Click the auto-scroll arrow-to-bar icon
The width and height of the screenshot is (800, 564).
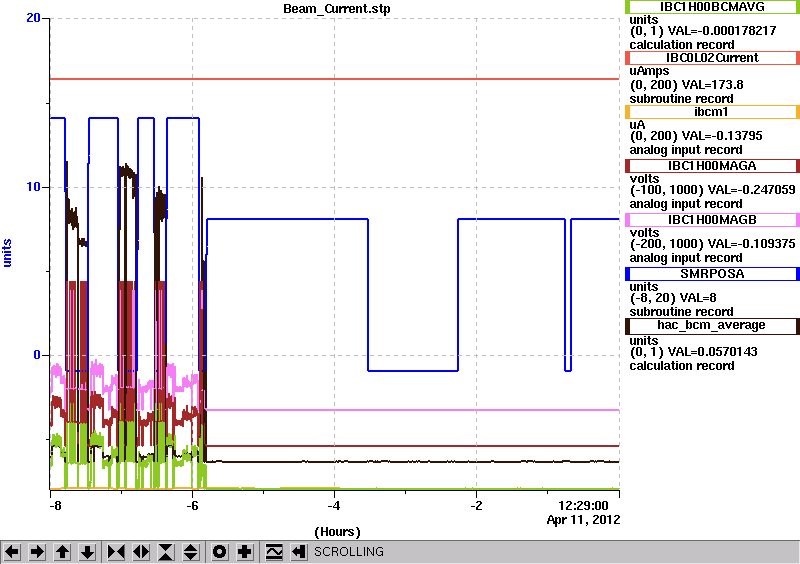pos(299,552)
